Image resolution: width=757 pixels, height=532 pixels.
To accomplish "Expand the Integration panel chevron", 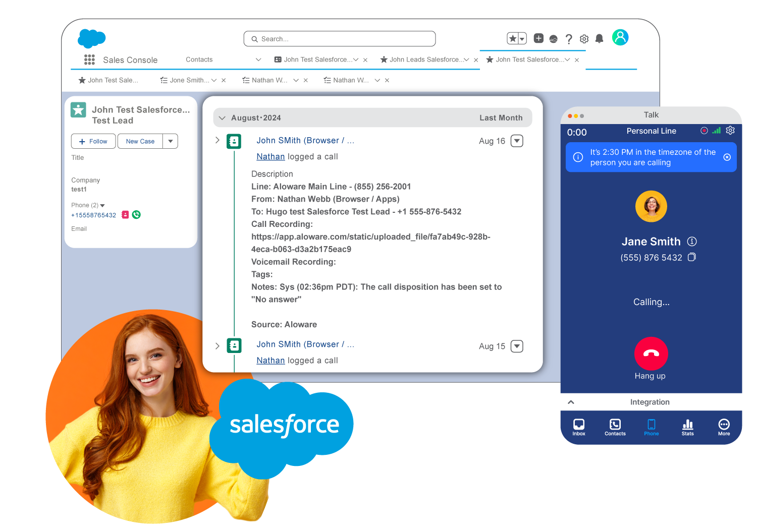I will [x=571, y=402].
